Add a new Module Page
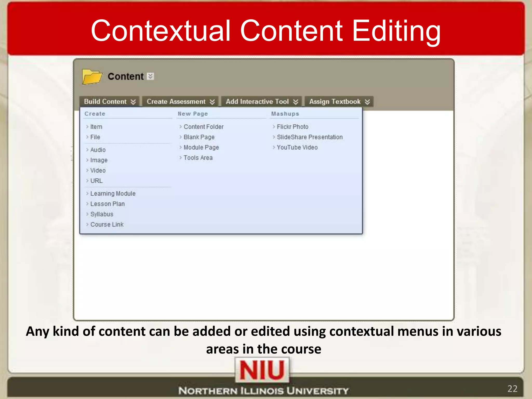Viewport: 532px width, 399px height. [201, 148]
